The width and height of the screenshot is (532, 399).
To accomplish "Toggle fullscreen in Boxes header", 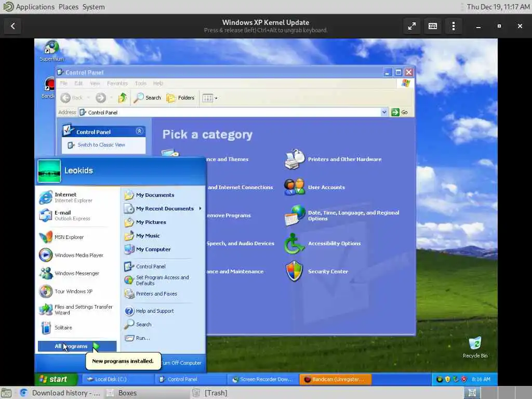I will (x=411, y=26).
